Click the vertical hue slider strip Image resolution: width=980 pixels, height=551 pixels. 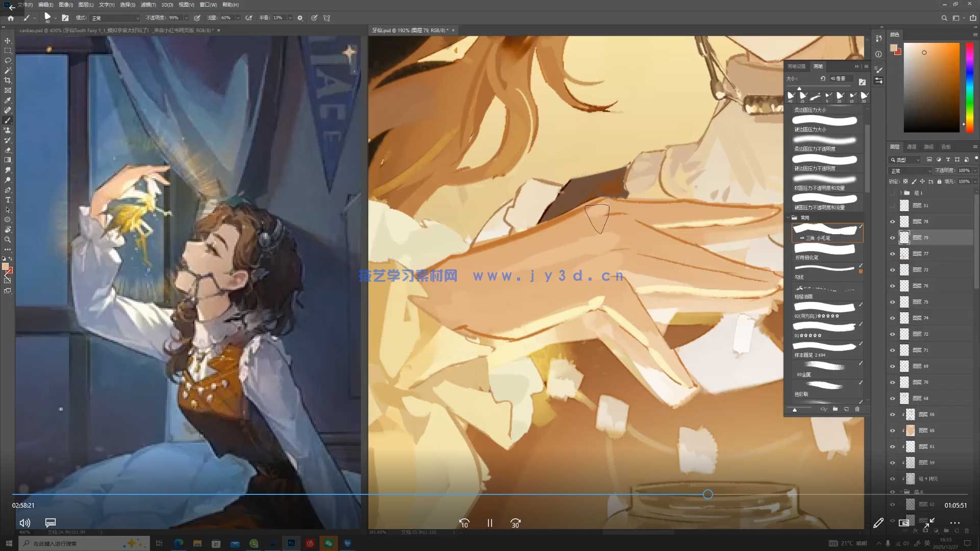pyautogui.click(x=969, y=87)
